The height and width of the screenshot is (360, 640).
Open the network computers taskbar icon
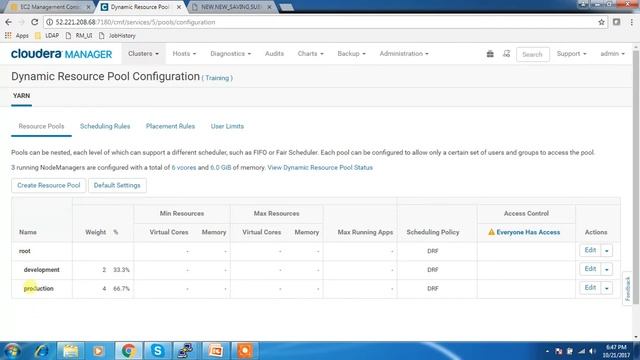(x=186, y=351)
